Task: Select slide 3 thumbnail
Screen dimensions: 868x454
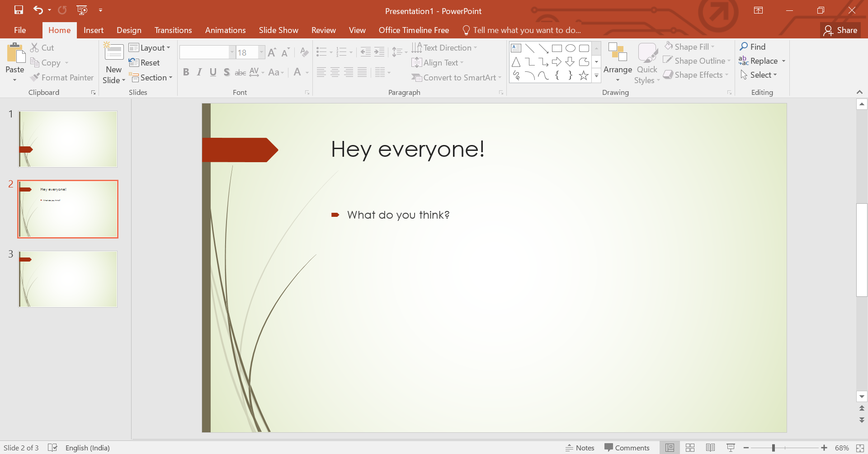Action: (x=68, y=279)
